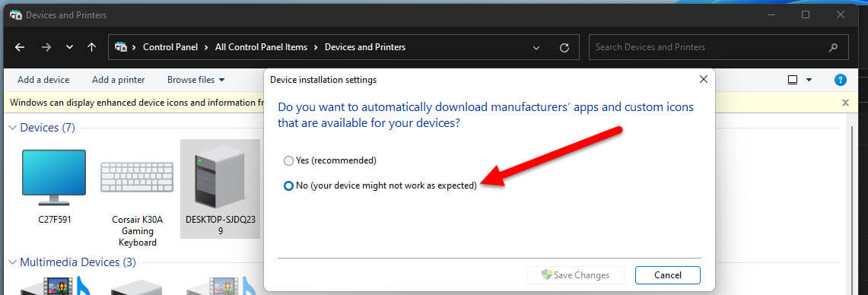The image size is (868, 295).
Task: Click in the Search Devices and Printers field
Action: point(708,48)
